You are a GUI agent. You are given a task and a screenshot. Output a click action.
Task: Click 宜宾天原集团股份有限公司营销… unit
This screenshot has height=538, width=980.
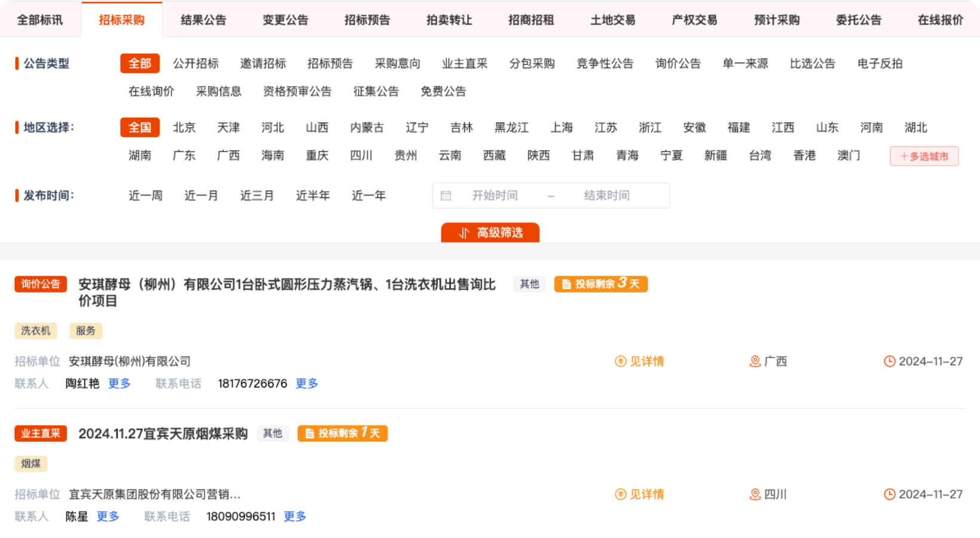[x=155, y=494]
